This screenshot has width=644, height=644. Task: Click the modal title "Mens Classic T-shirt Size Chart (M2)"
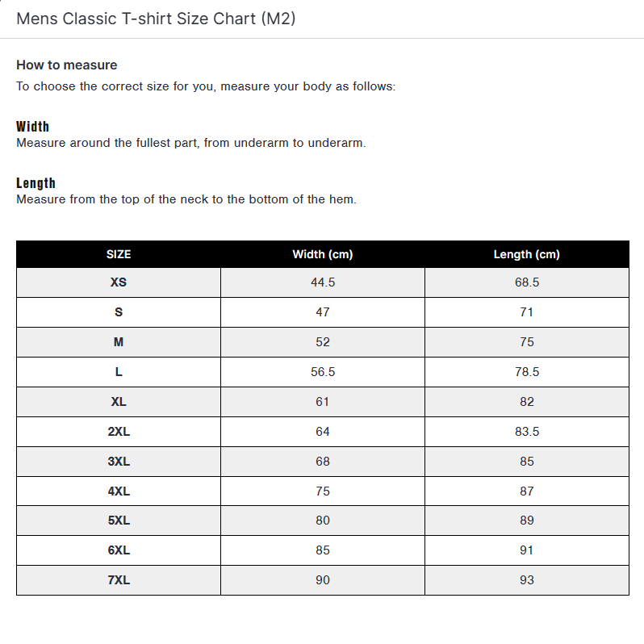156,19
